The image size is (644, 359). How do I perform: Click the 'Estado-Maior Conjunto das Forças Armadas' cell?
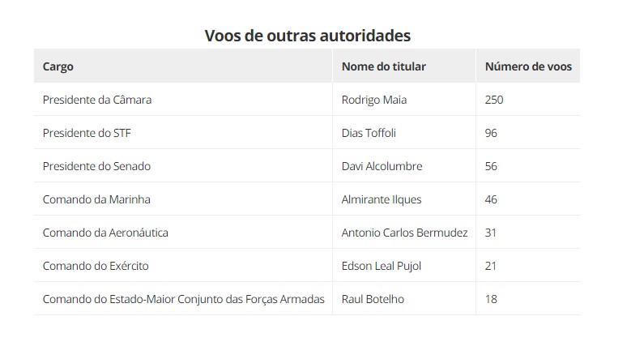pos(184,300)
